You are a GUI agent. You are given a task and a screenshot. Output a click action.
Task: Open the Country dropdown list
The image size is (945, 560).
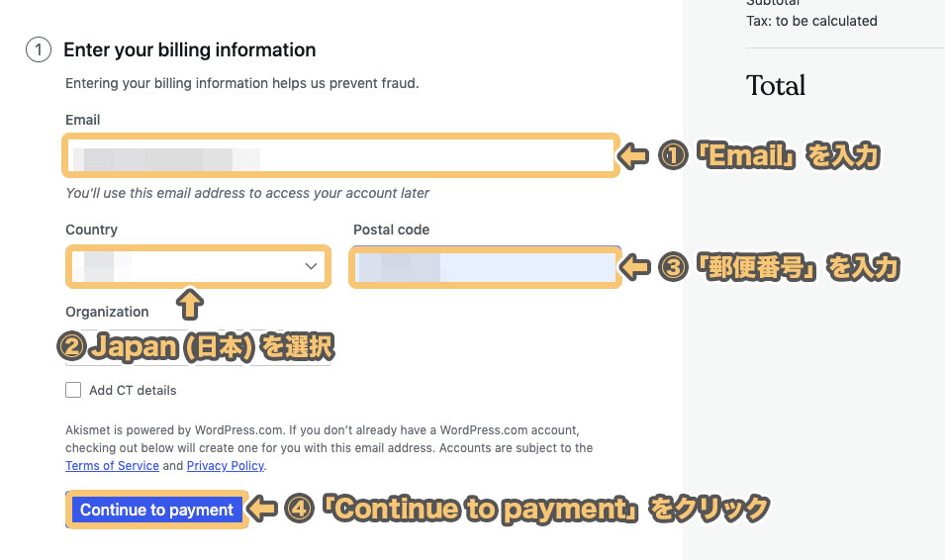coord(198,266)
